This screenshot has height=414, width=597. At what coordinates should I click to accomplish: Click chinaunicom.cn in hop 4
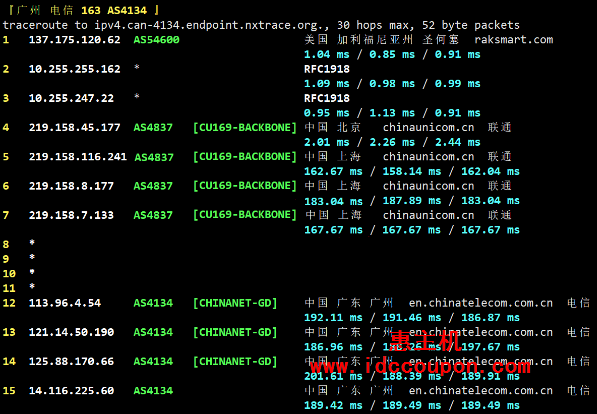(x=428, y=128)
